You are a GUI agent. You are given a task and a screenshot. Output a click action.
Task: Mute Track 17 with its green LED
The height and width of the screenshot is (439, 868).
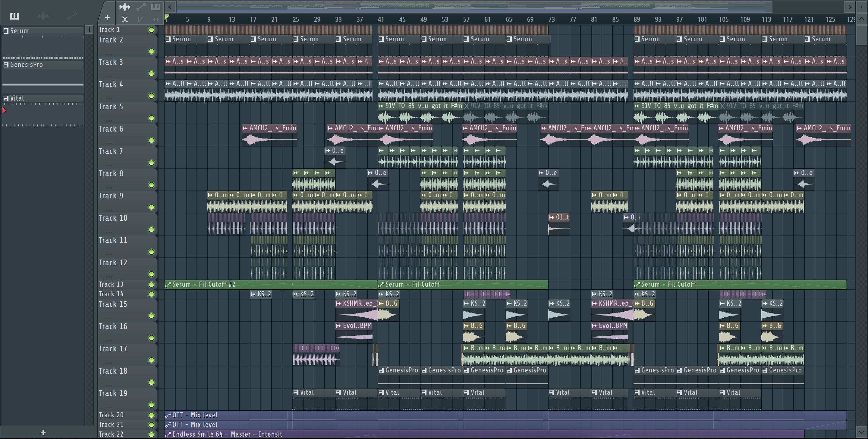(152, 360)
